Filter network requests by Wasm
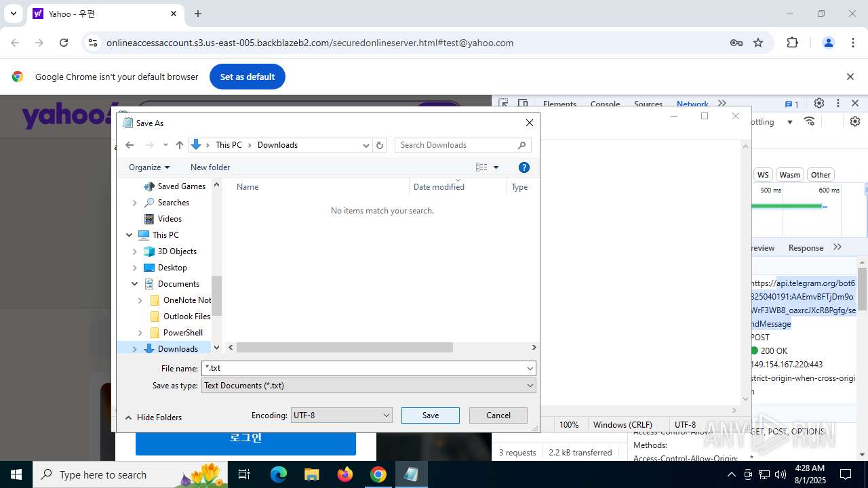This screenshot has width=868, height=488. click(x=789, y=175)
